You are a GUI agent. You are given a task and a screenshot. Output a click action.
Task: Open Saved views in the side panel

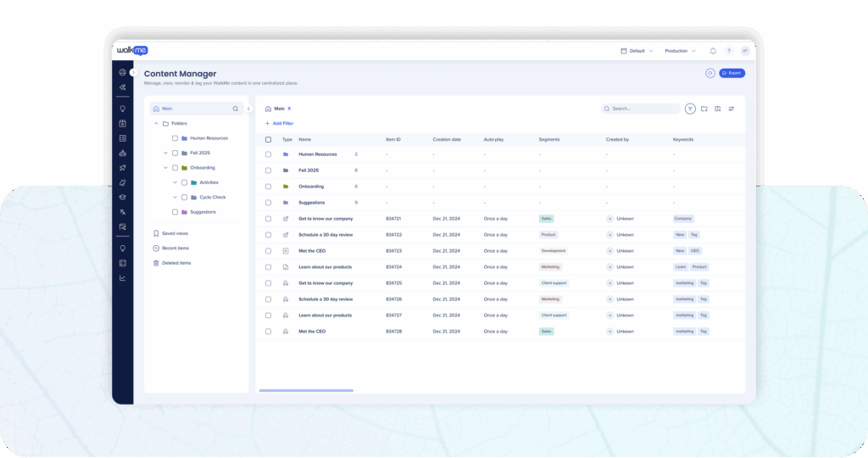175,233
